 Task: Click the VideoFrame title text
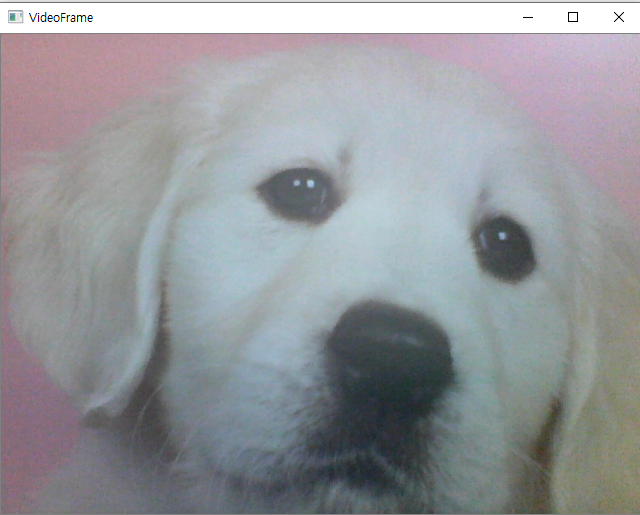click(x=61, y=17)
